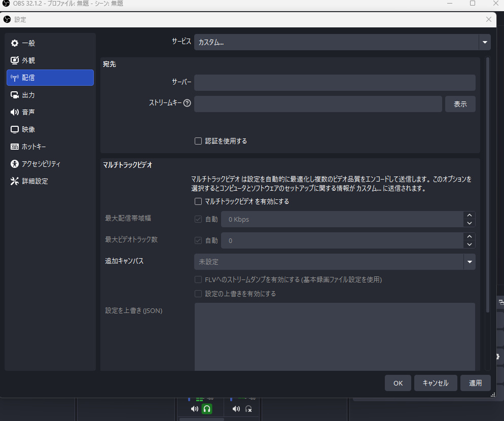
Task: Decrease 最大ビデオトラック数 with down arrow
Action: [x=470, y=244]
